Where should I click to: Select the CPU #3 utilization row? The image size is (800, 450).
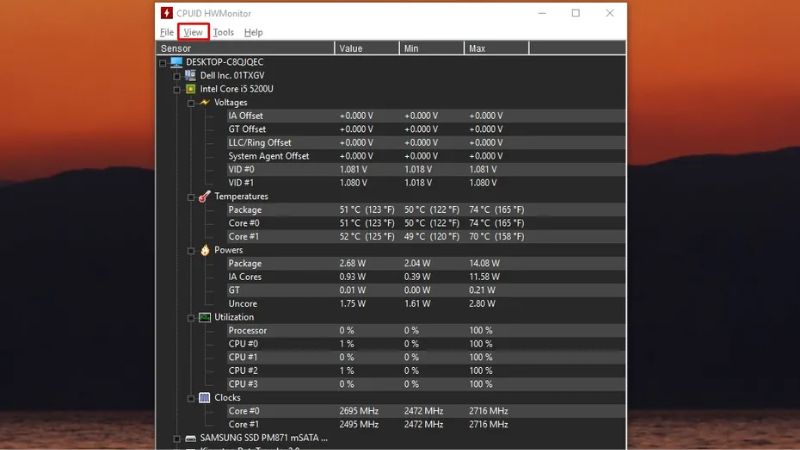click(x=426, y=384)
